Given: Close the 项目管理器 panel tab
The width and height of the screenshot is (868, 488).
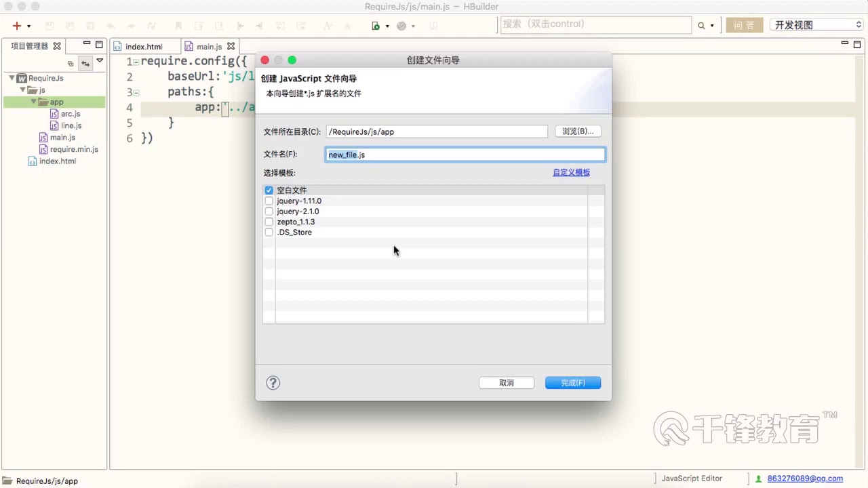Looking at the screenshot, I should point(57,46).
